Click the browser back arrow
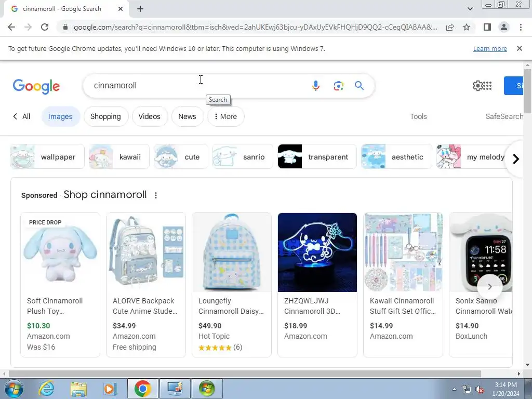 pyautogui.click(x=11, y=27)
